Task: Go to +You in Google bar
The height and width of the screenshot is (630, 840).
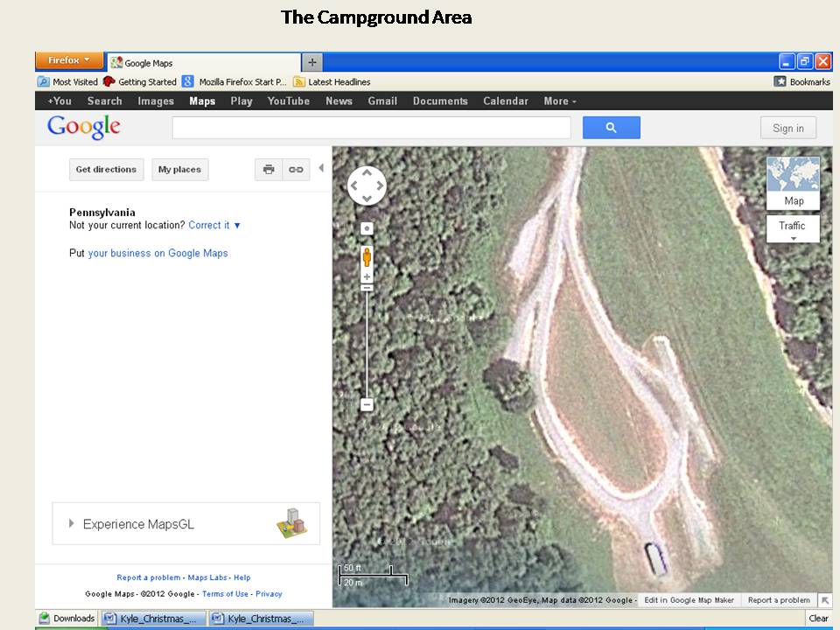Action: (59, 101)
